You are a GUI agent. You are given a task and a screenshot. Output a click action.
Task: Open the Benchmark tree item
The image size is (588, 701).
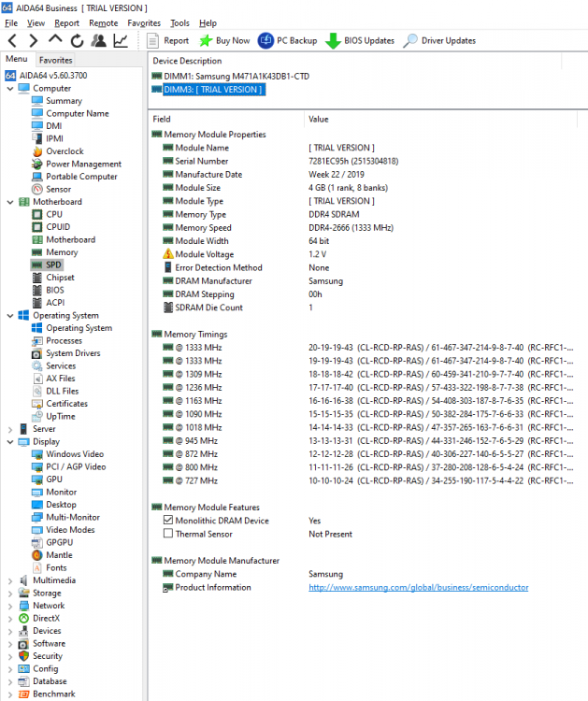[47, 694]
